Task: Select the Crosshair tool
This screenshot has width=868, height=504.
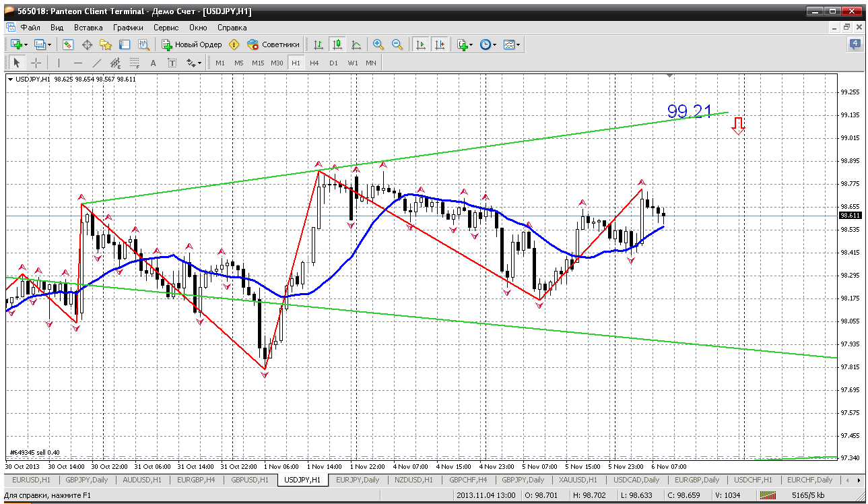Action: point(36,63)
